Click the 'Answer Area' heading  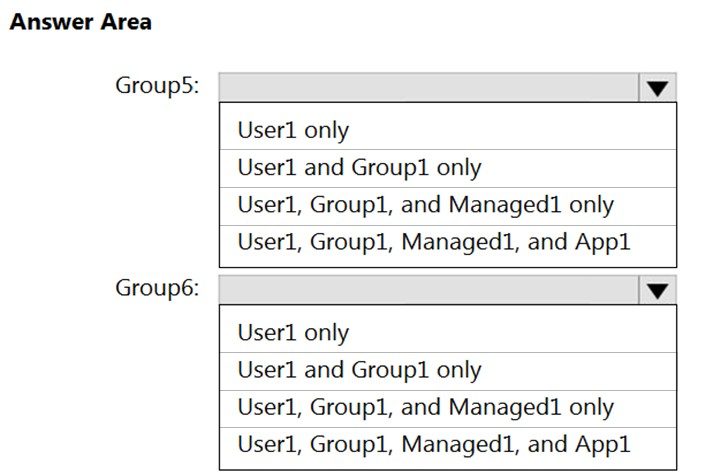pyautogui.click(x=80, y=22)
